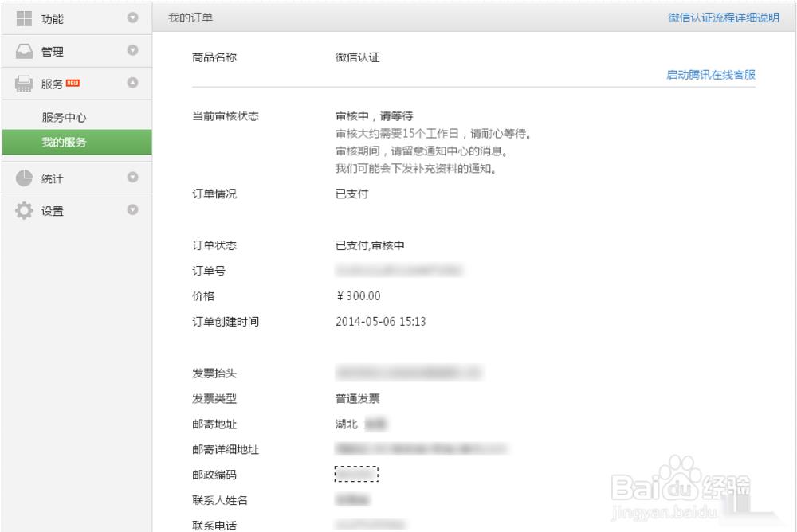Click the 普通发票 invoice type value
This screenshot has width=797, height=532.
click(357, 399)
